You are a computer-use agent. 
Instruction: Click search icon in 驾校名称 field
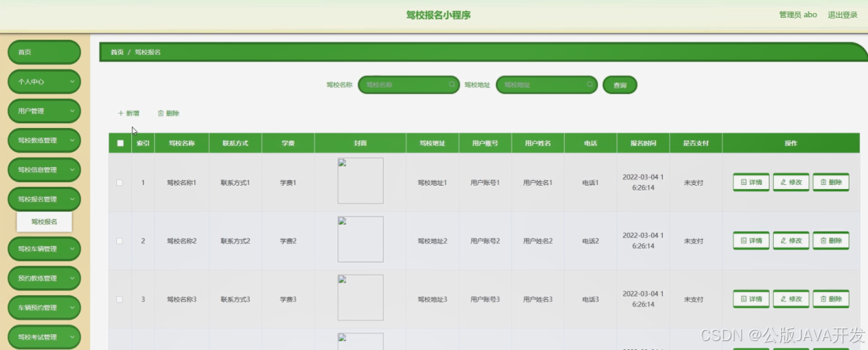pyautogui.click(x=452, y=85)
